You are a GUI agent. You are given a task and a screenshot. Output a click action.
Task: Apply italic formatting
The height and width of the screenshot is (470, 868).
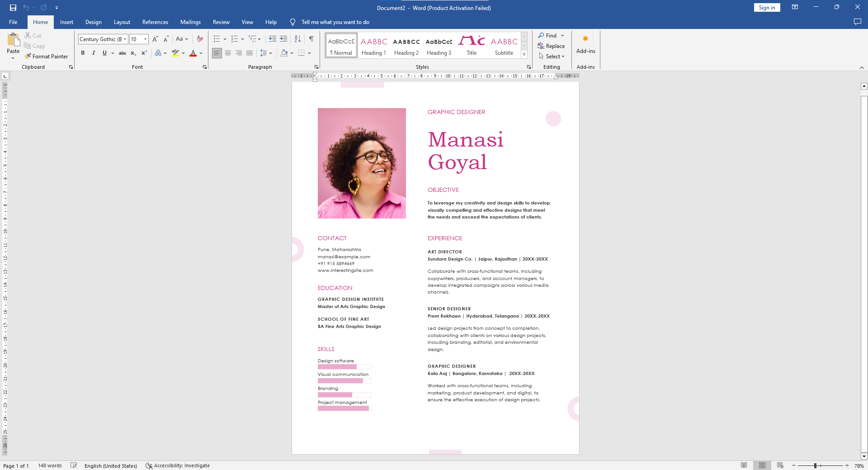(94, 53)
